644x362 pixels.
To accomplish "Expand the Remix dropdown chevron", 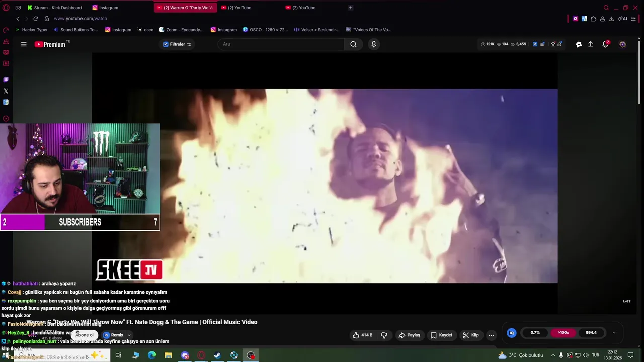I will [x=129, y=335].
